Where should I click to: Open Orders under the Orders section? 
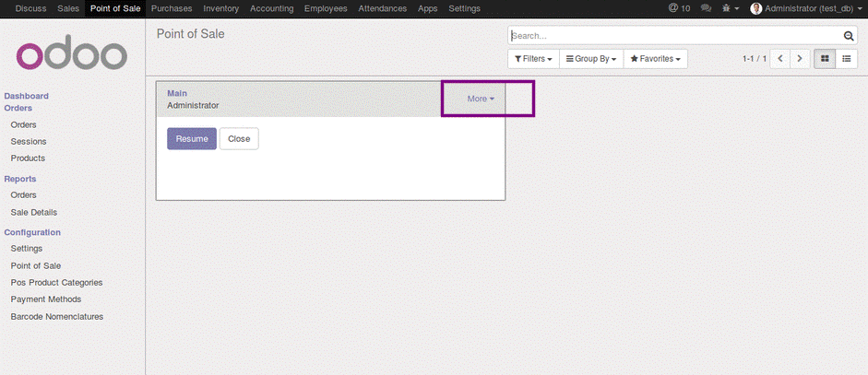pos(24,124)
